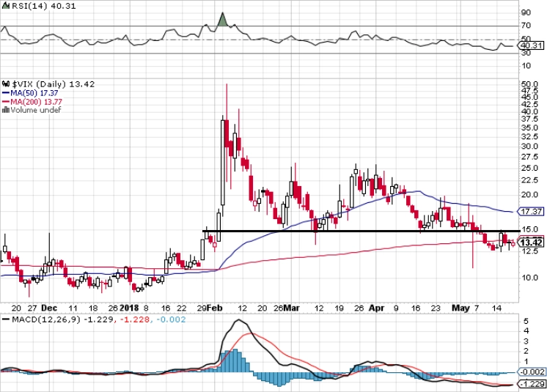Click the green RSI overbought peak
This screenshot has width=547, height=392.
pos(223,20)
